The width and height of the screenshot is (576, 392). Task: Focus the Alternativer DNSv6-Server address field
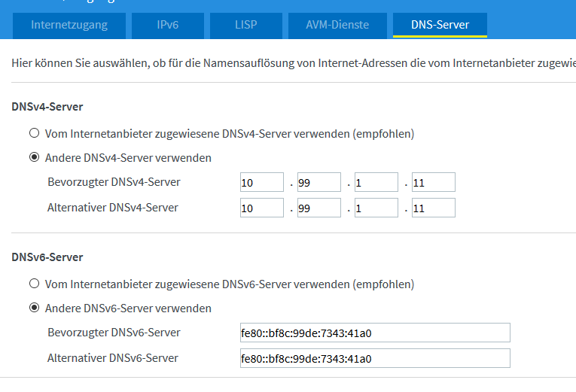(x=374, y=358)
